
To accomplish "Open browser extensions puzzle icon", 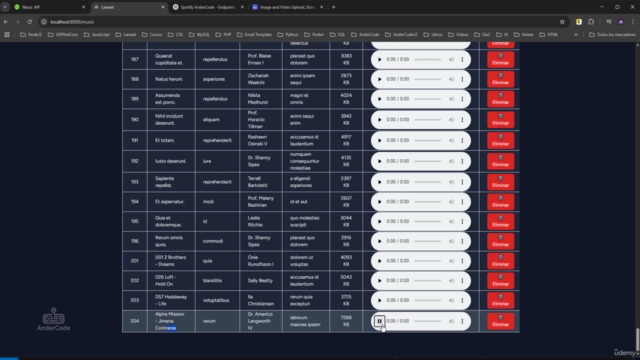I will (591, 22).
